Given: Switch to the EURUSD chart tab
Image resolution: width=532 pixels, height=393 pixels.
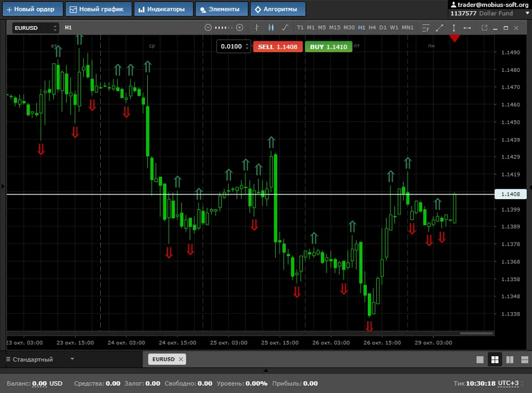Looking at the screenshot, I should tap(163, 359).
